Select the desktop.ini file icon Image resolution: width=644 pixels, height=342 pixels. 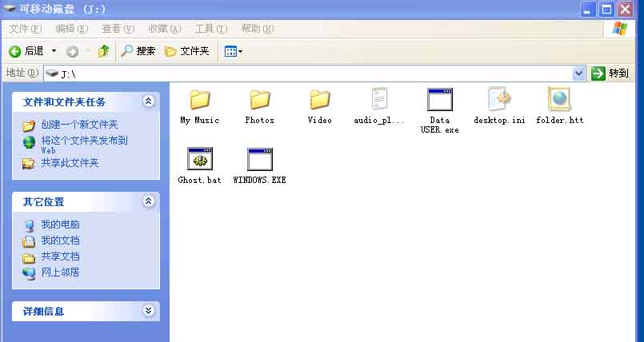499,99
